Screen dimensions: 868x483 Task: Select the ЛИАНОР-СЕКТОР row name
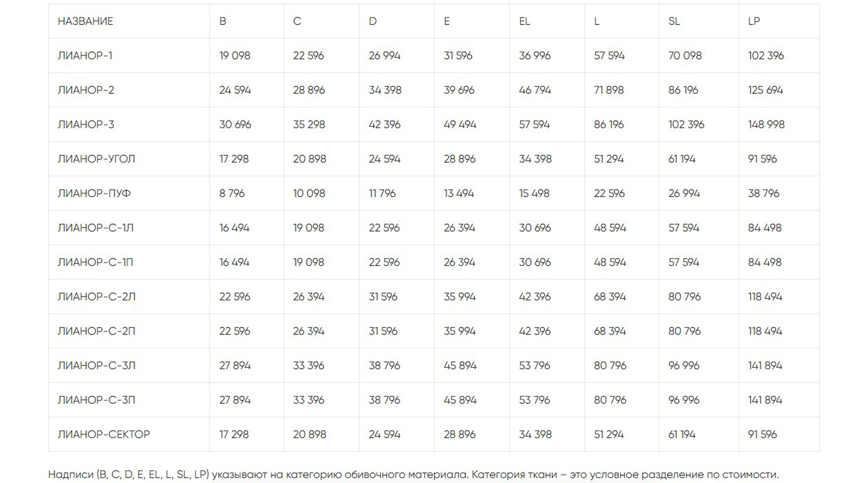(x=104, y=434)
